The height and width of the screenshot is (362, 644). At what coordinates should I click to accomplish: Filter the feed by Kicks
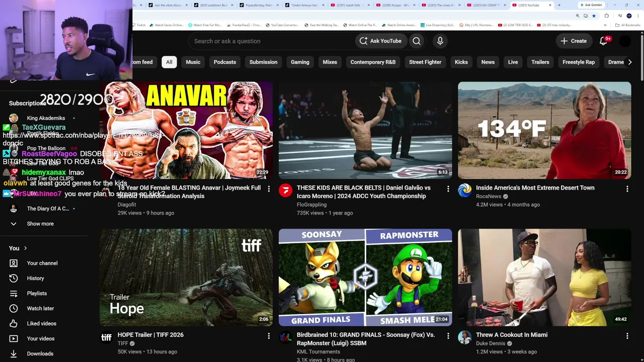[x=461, y=62]
